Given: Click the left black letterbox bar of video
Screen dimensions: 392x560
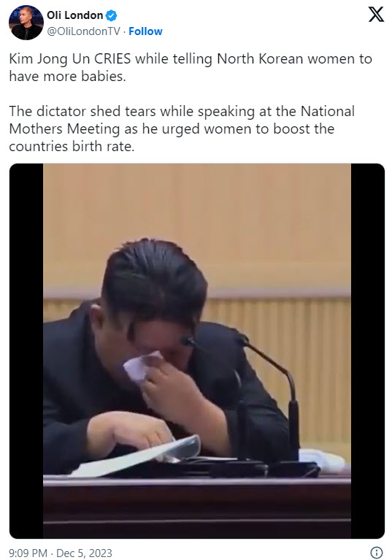Looking at the screenshot, I should click(26, 350).
